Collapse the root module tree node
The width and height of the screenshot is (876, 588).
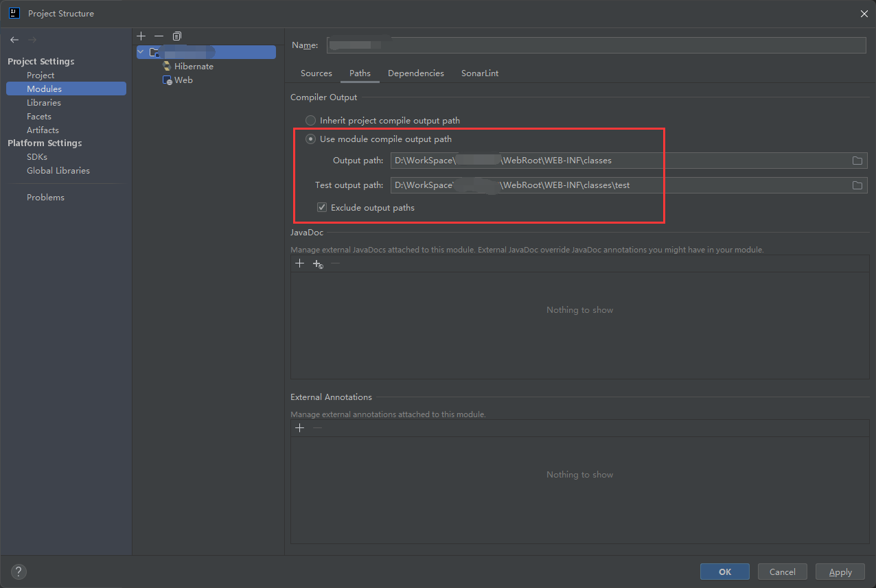pos(141,52)
